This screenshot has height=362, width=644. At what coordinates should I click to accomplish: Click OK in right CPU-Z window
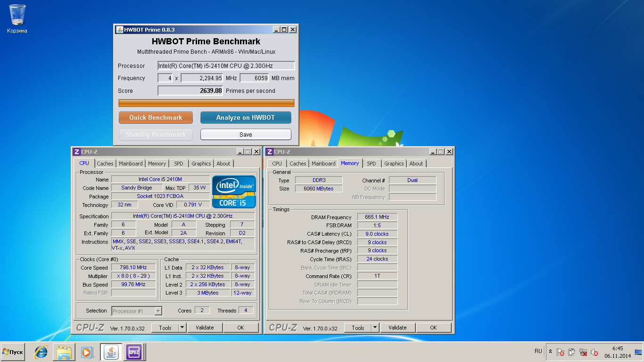point(433,328)
